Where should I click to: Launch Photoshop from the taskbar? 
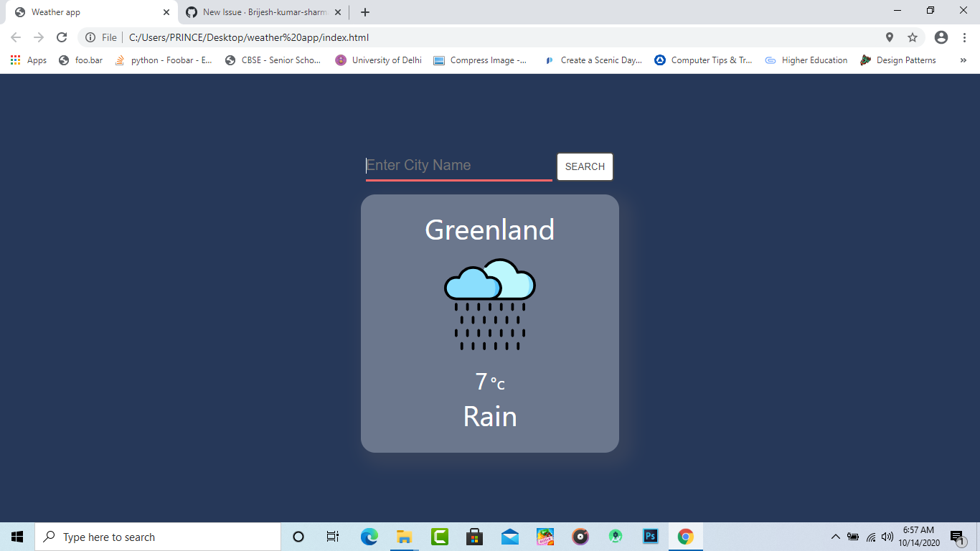coord(649,536)
